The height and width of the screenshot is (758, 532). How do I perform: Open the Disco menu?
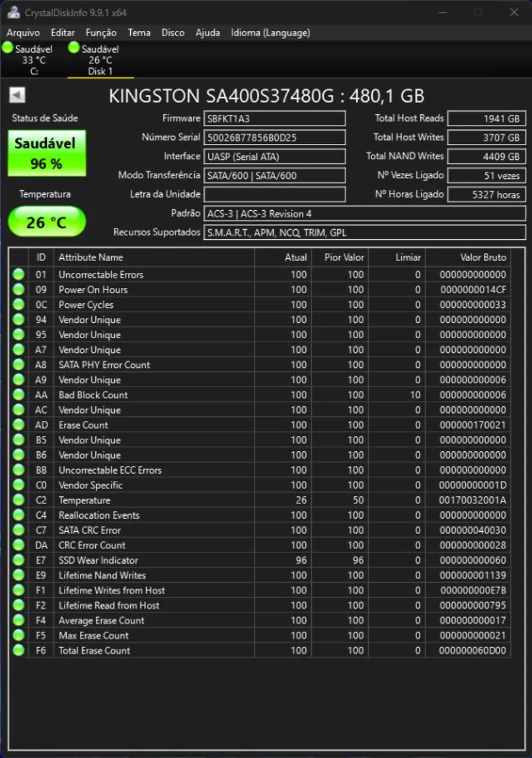pyautogui.click(x=173, y=33)
